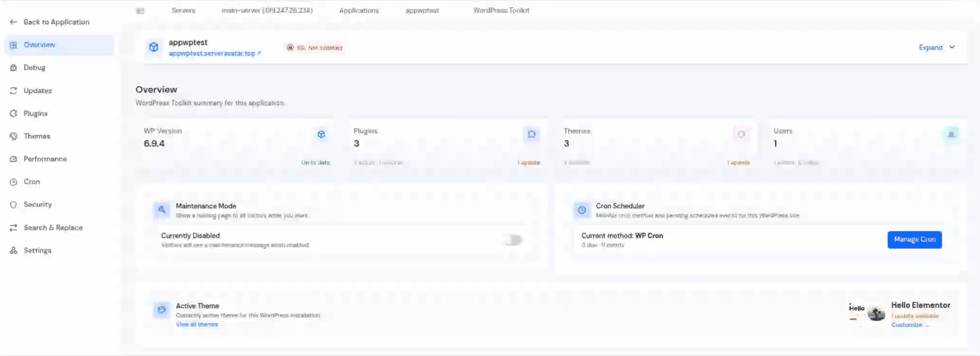Viewport: 980px width, 356px height.
Task: Click the Performance gauge icon in the sidebar
Action: (13, 159)
